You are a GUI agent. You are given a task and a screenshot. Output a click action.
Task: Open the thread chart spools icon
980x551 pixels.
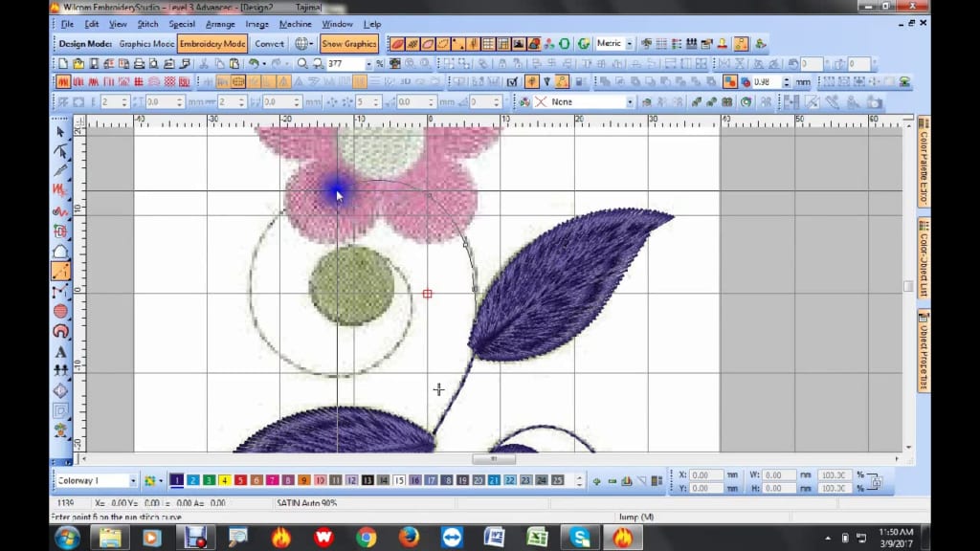(x=691, y=44)
